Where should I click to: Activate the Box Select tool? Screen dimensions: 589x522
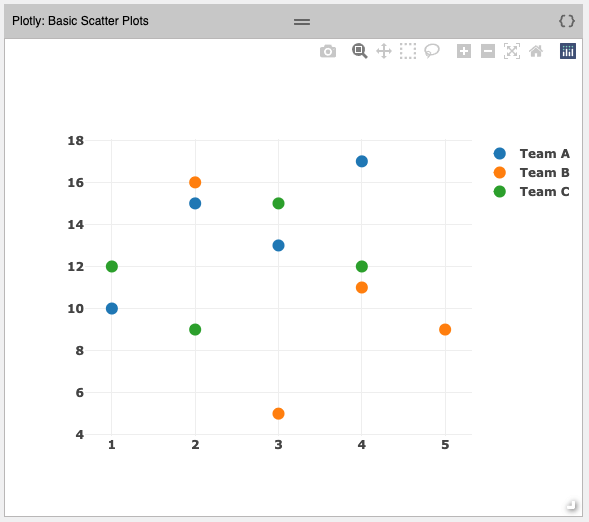[408, 51]
